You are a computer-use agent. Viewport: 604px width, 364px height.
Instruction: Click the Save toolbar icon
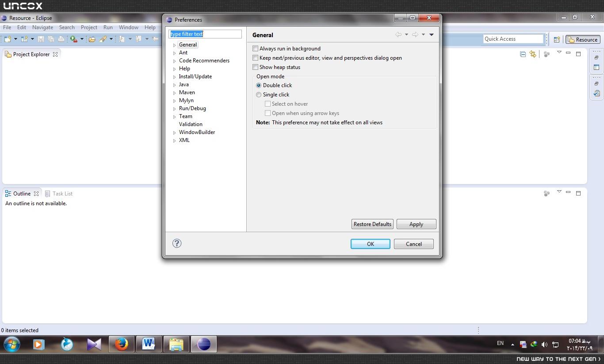click(41, 39)
